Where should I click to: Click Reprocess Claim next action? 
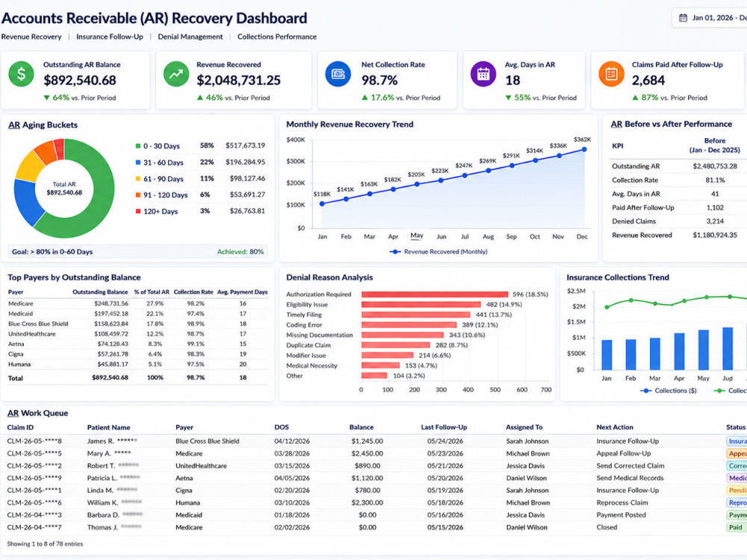pos(622,503)
